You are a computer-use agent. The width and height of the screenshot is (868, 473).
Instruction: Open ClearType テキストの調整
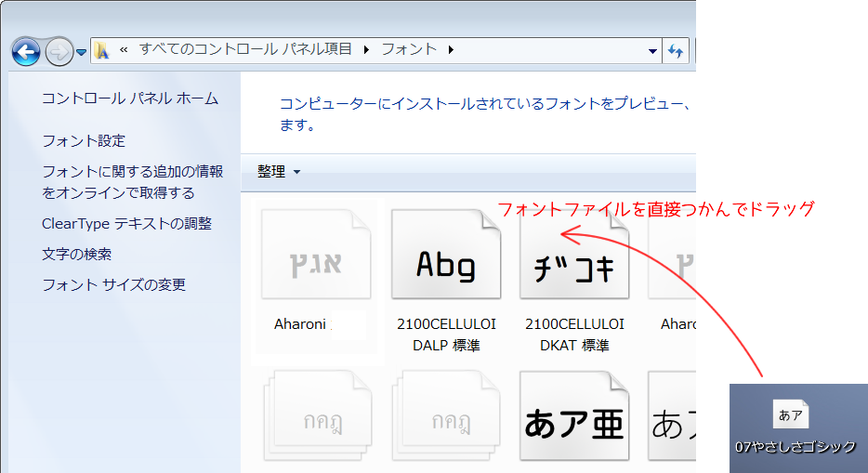[x=126, y=224]
